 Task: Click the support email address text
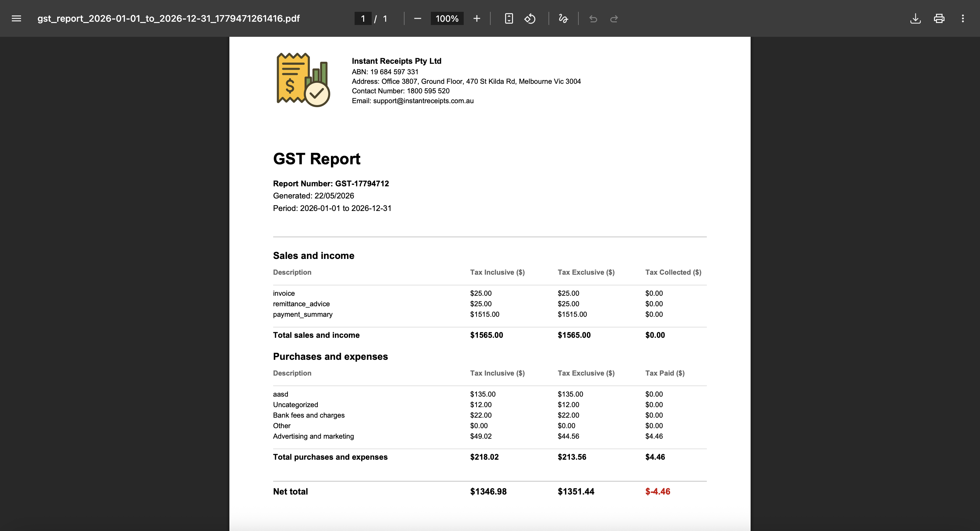(423, 101)
